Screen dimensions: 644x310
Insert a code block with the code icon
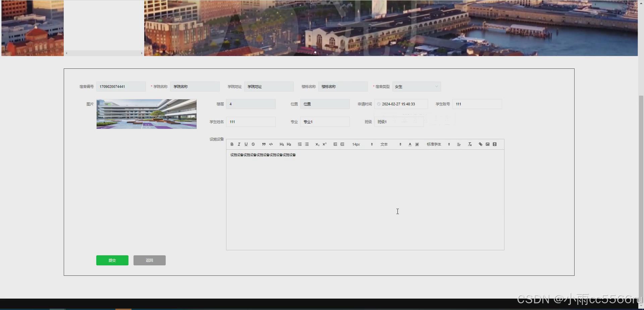(271, 144)
